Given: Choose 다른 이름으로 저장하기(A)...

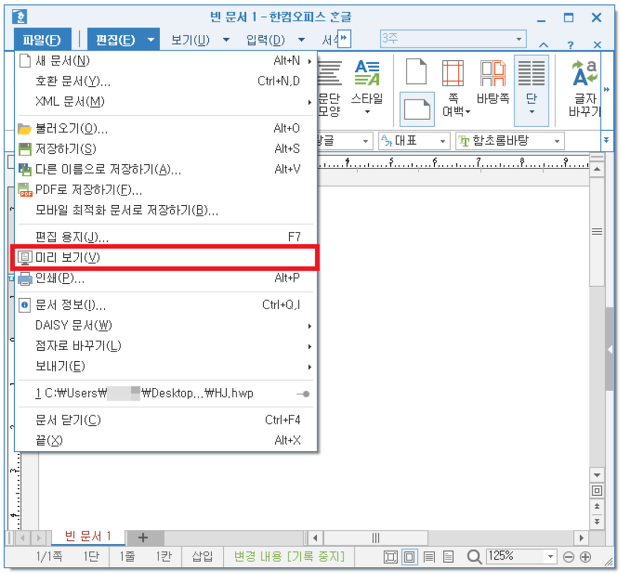Looking at the screenshot, I should [165, 169].
